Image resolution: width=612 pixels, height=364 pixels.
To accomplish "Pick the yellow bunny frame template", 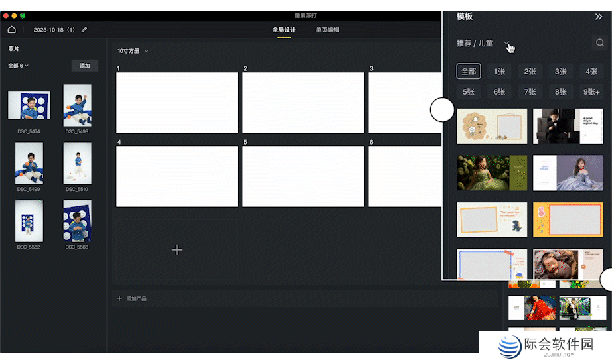I will pyautogui.click(x=568, y=219).
